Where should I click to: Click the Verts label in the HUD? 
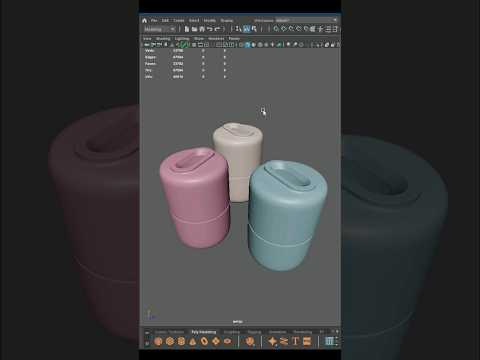point(150,51)
